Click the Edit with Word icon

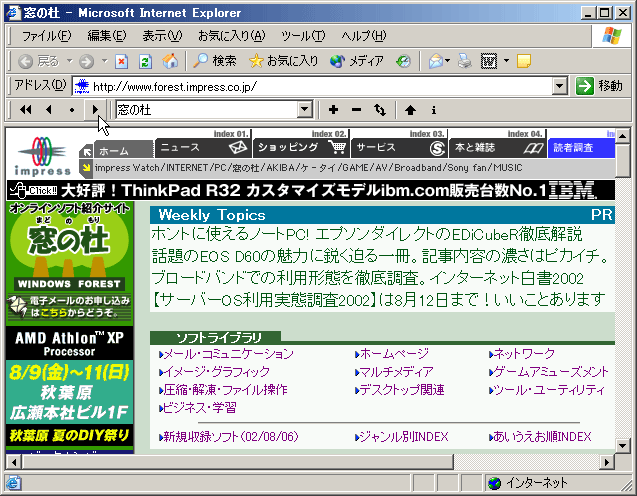[489, 61]
